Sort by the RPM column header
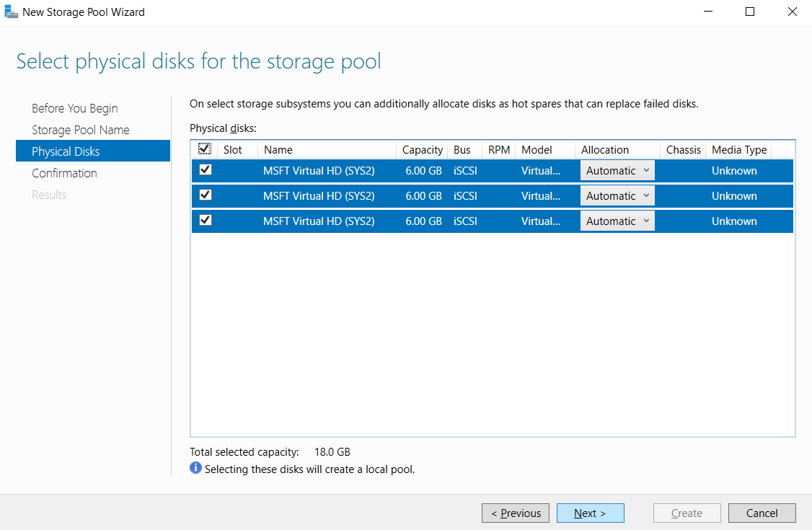The image size is (812, 530). coord(499,149)
